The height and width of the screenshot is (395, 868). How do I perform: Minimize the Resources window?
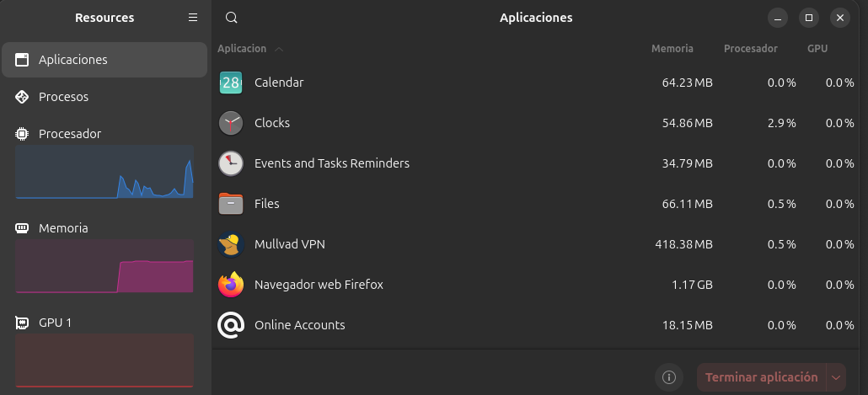click(x=778, y=18)
